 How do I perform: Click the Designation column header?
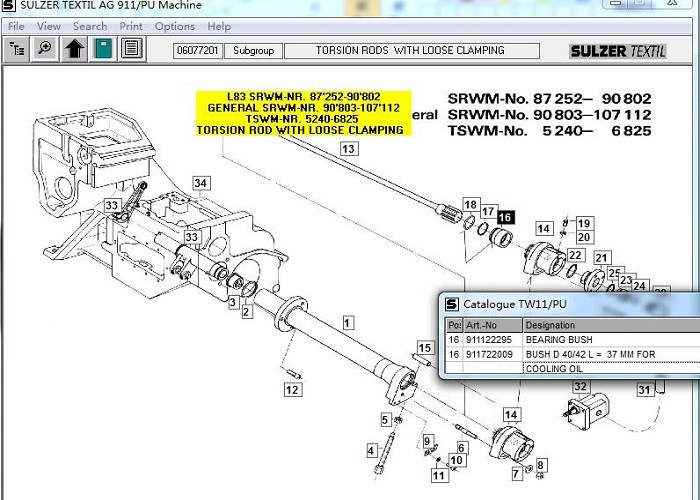pyautogui.click(x=611, y=325)
